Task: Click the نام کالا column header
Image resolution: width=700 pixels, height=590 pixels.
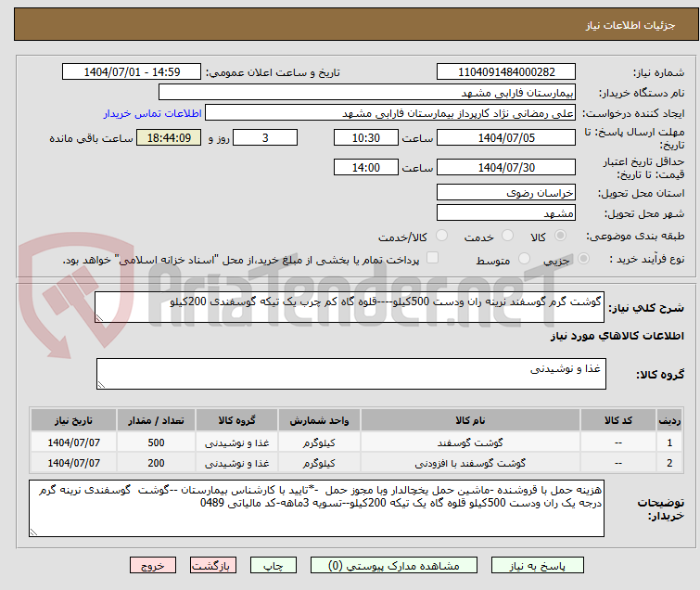Action: [471, 420]
